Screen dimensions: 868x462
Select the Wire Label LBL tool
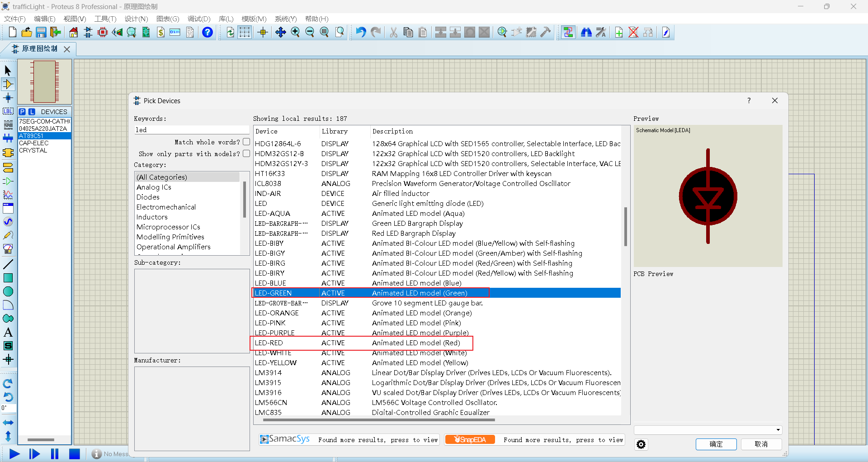click(x=8, y=111)
